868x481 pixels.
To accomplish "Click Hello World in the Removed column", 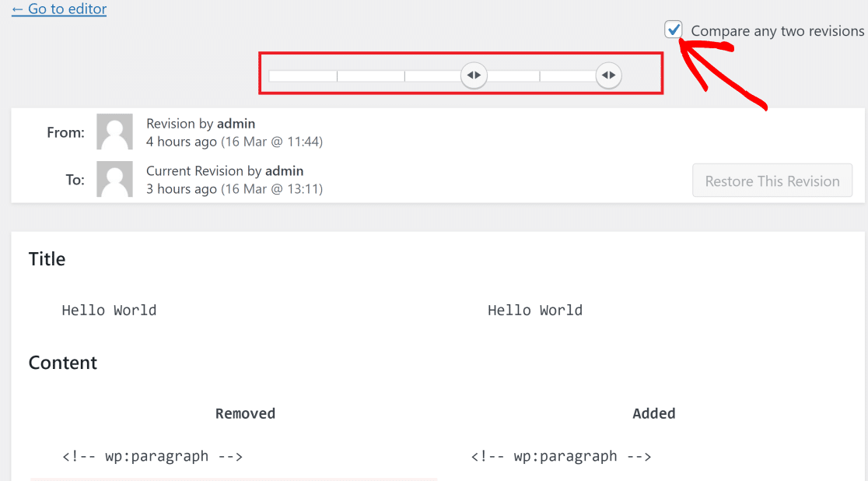I will coord(109,310).
